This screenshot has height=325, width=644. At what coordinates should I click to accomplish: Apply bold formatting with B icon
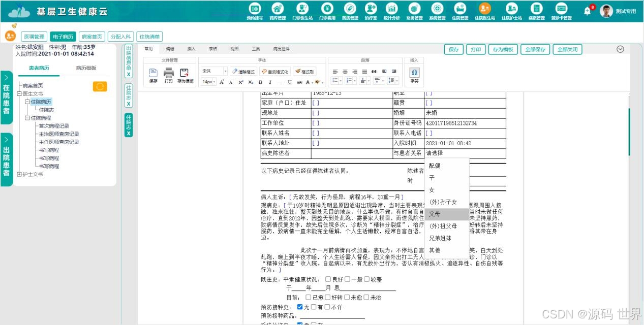(260, 82)
